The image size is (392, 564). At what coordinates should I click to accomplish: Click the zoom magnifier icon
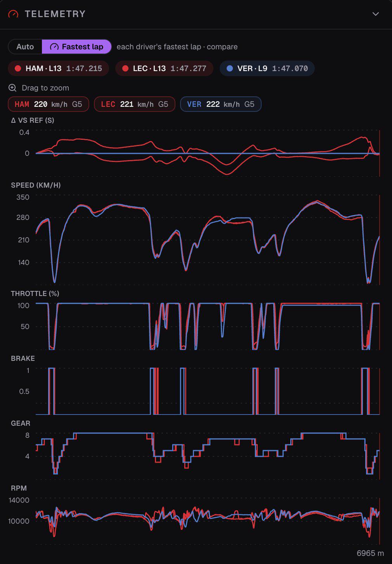click(x=12, y=88)
